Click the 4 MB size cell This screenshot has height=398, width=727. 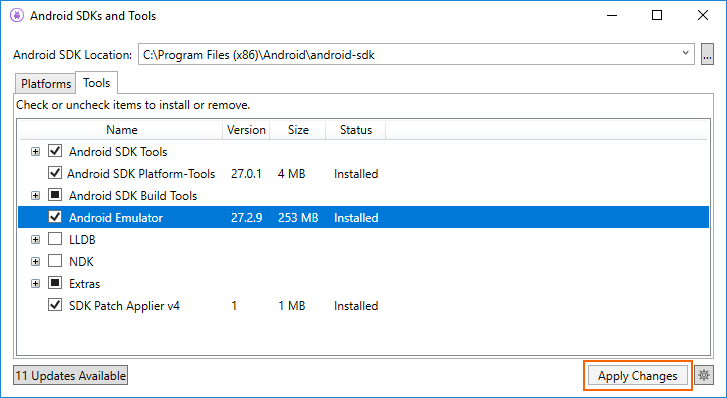(x=292, y=174)
